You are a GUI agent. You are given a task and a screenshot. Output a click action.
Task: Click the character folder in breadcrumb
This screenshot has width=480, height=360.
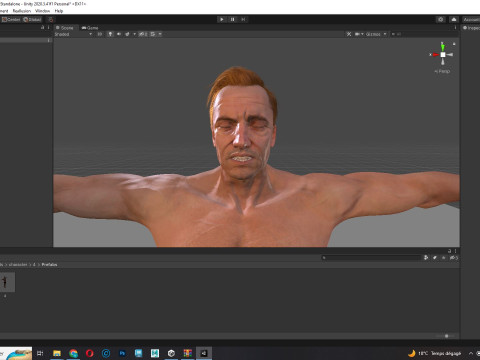tap(18, 265)
